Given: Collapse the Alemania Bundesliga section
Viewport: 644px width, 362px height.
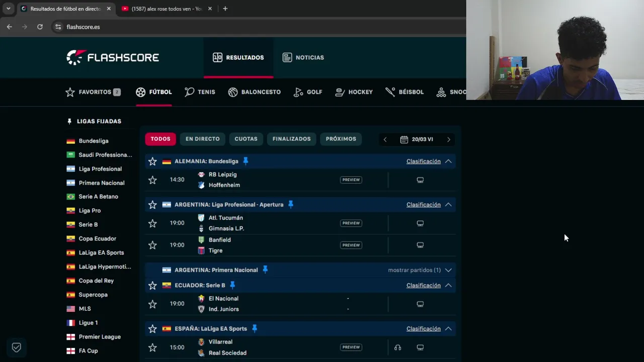Looking at the screenshot, I should 448,161.
